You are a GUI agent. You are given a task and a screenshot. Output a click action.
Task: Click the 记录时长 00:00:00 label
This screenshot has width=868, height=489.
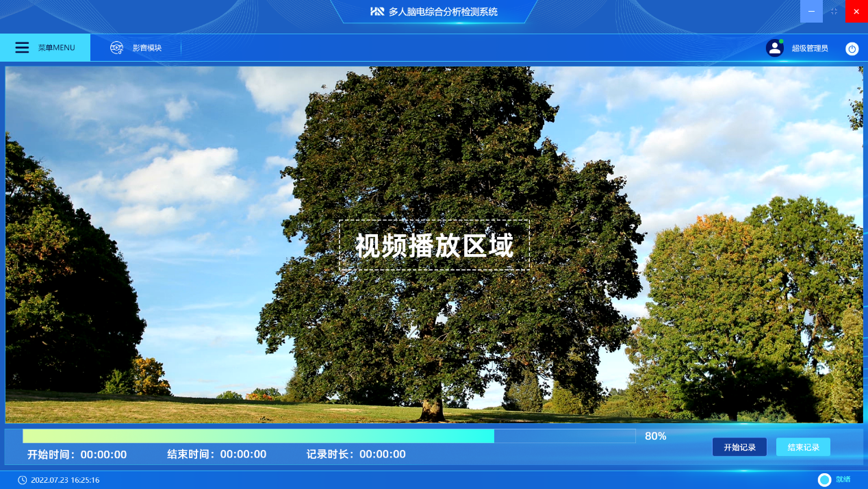pyautogui.click(x=356, y=454)
